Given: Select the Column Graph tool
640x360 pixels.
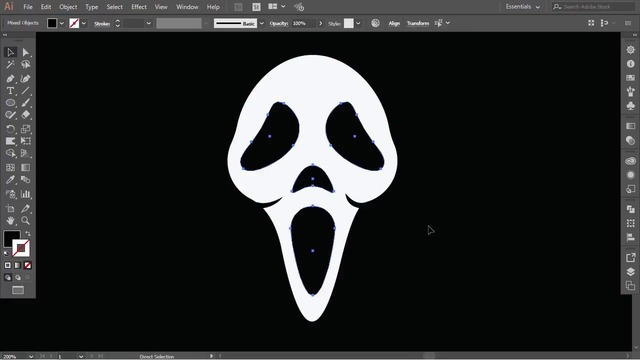Looking at the screenshot, I should (25, 194).
